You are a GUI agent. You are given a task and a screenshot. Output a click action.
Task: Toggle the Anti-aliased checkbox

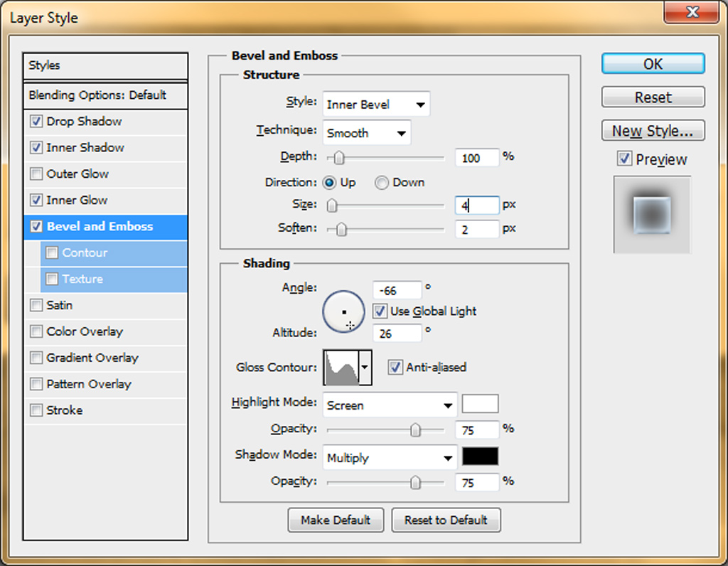[395, 368]
